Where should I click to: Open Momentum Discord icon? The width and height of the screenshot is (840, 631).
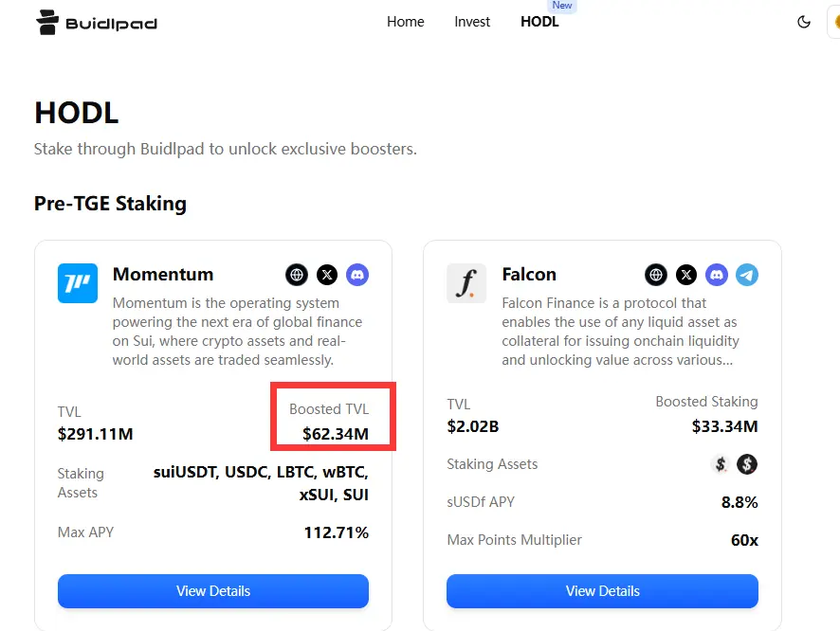pos(357,275)
